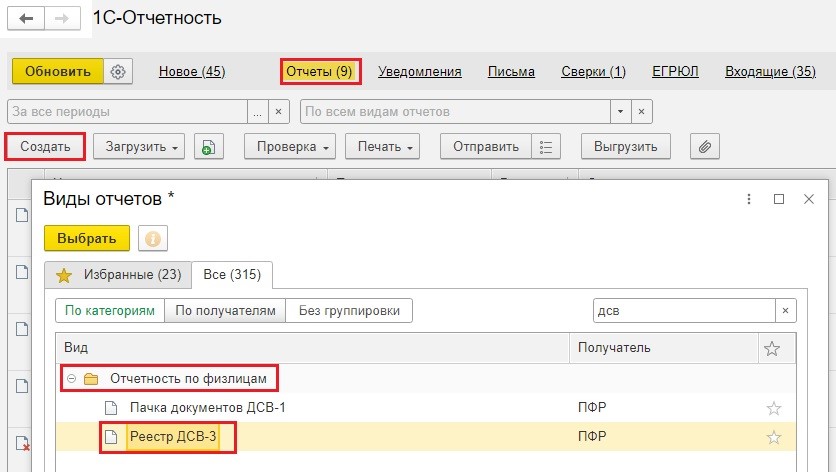The image size is (836, 472).
Task: Click the paperclip attachment icon
Action: pyautogui.click(x=704, y=147)
